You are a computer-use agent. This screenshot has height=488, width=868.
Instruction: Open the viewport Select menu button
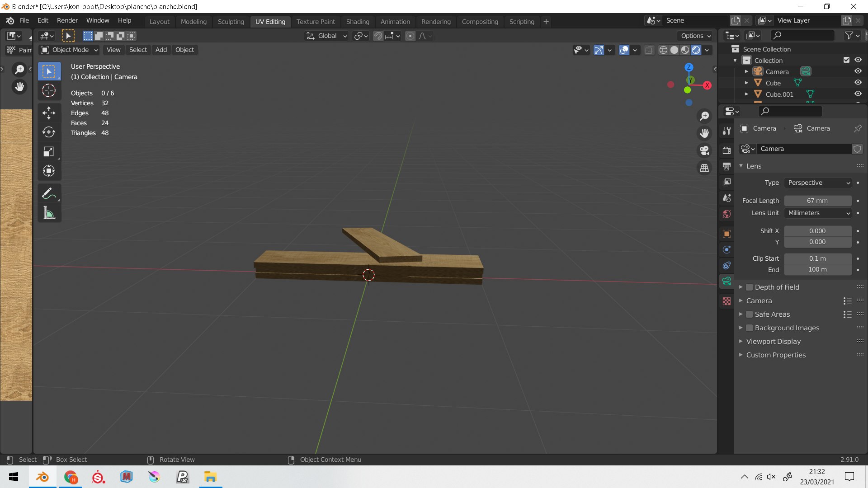(138, 50)
